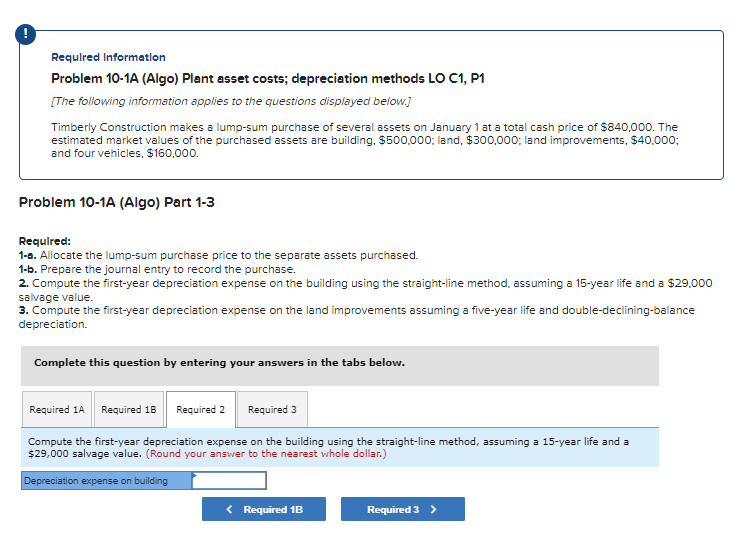The height and width of the screenshot is (539, 740).
Task: Switch to the Required 1B tab
Action: click(x=129, y=409)
